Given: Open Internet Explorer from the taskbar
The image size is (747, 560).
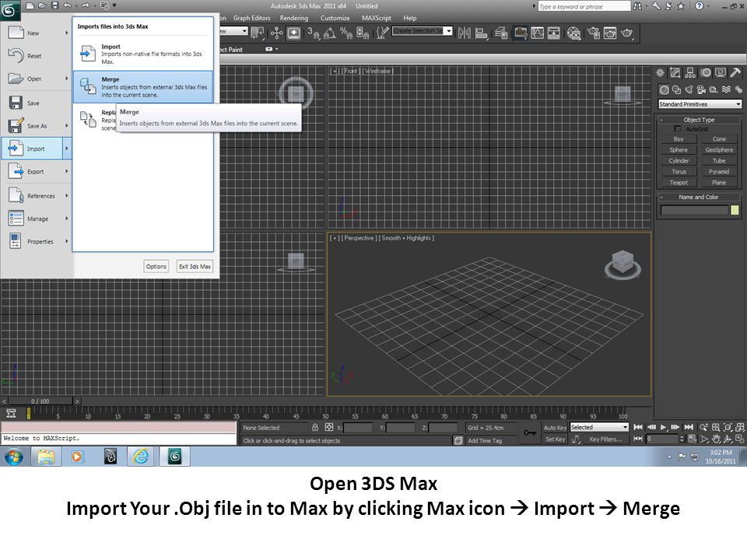Looking at the screenshot, I should (141, 457).
